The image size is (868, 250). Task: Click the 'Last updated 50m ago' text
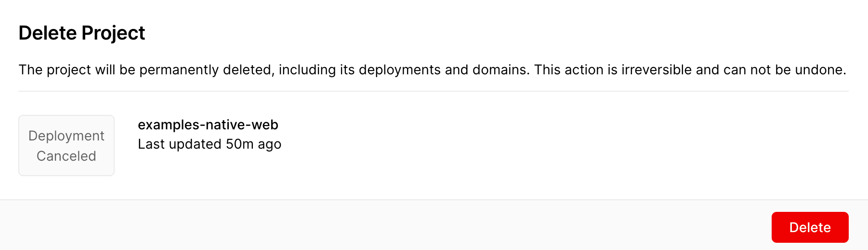(x=209, y=144)
